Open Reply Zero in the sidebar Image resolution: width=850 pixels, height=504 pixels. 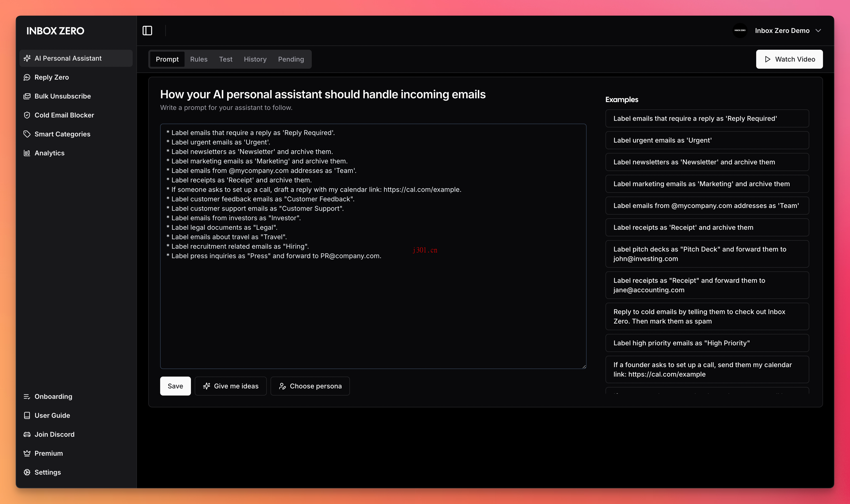pyautogui.click(x=76, y=77)
